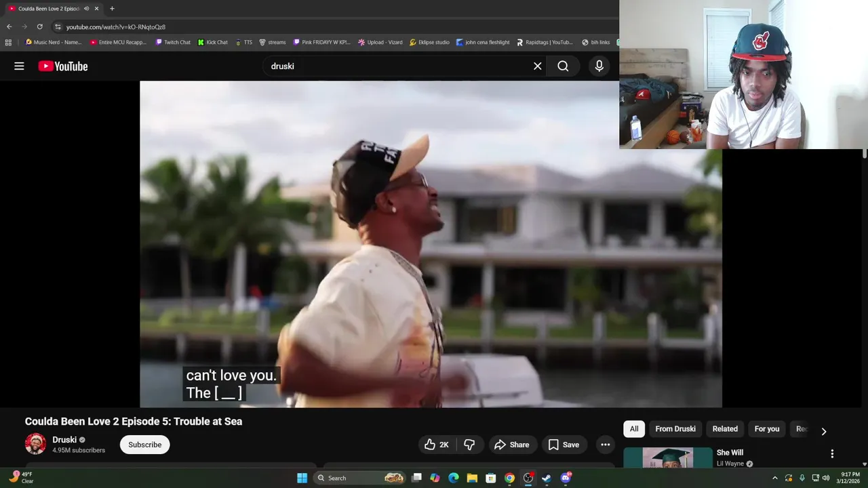
Task: Go back in browser history
Action: [x=9, y=26]
